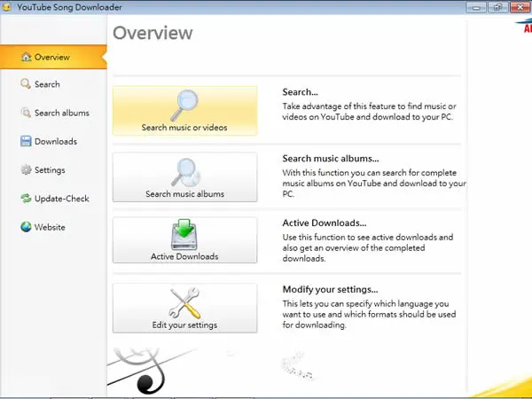
Task: Open the Active Downloads button
Action: tap(185, 240)
